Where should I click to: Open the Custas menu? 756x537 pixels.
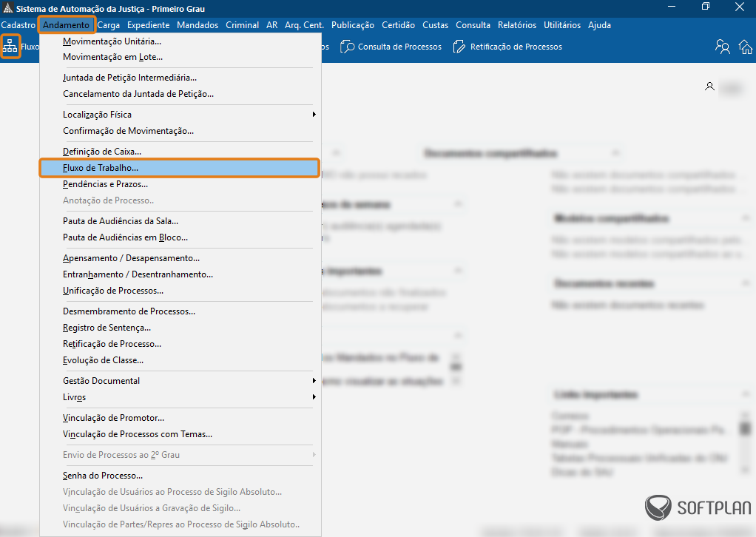436,25
